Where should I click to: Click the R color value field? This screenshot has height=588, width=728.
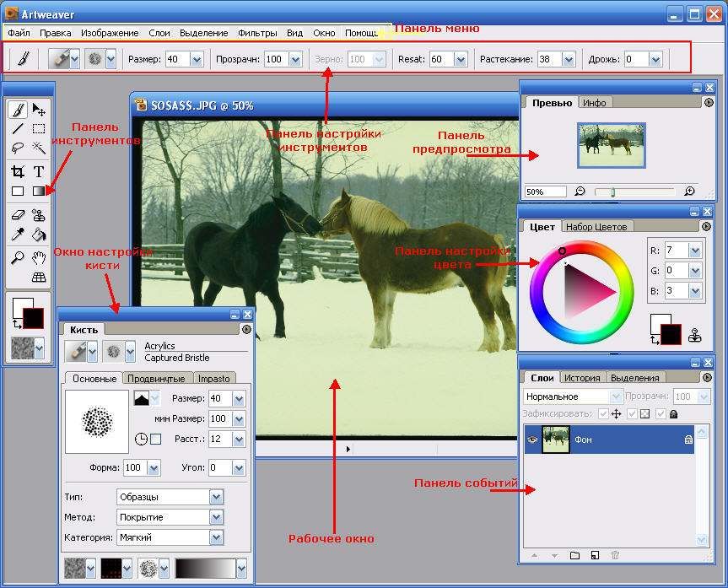pyautogui.click(x=677, y=251)
